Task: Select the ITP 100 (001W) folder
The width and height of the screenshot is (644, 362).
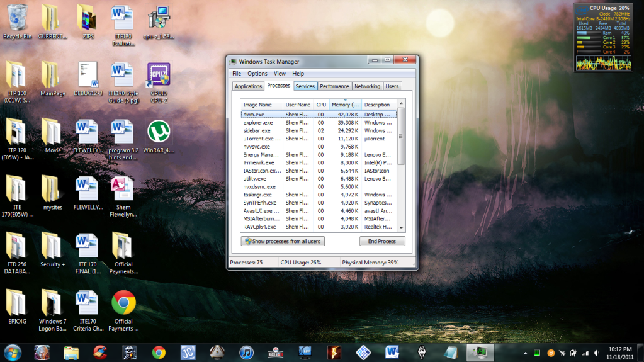Action: (x=17, y=82)
